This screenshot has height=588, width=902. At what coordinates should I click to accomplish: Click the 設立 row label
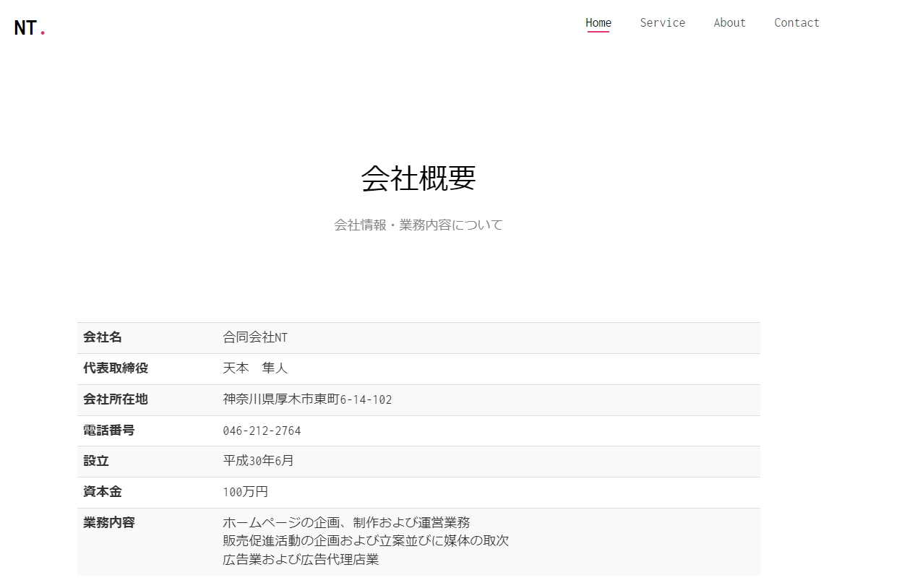[96, 461]
